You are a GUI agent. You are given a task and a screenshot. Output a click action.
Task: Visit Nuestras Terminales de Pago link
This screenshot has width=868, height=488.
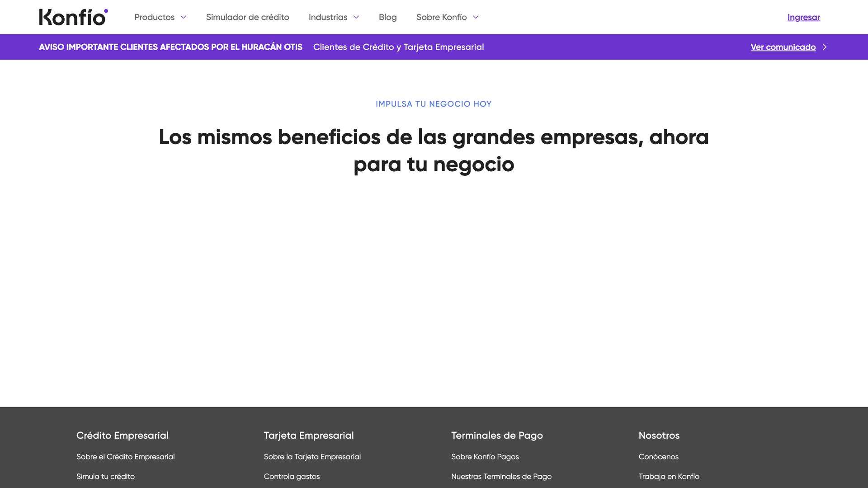501,476
